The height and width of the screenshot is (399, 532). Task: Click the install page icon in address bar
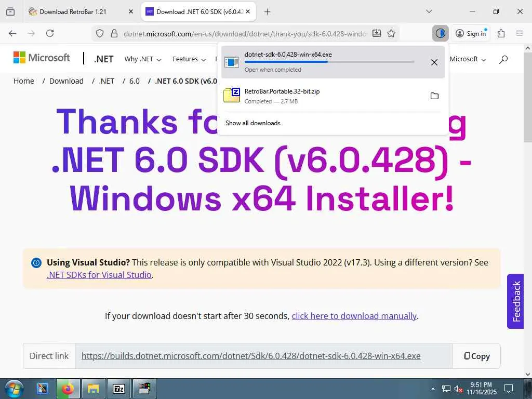pyautogui.click(x=377, y=33)
